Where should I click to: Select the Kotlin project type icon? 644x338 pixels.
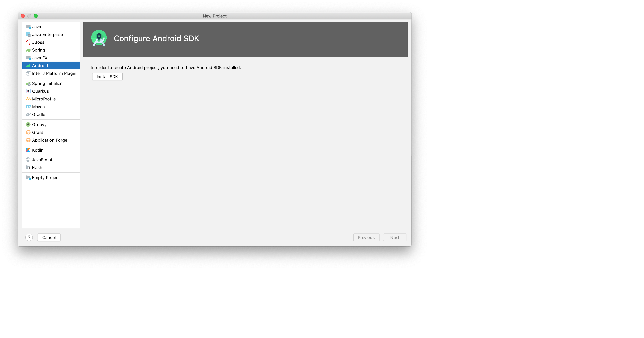pos(28,150)
